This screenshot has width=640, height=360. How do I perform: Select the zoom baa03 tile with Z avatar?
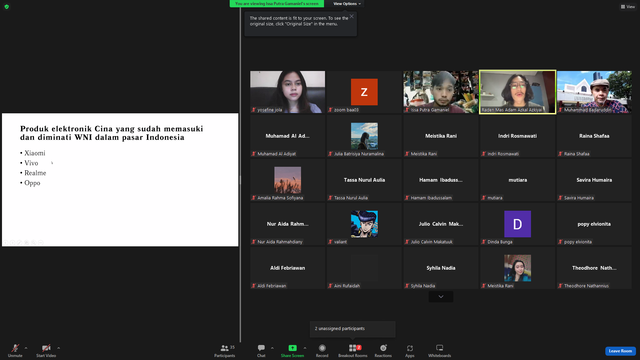pyautogui.click(x=364, y=92)
